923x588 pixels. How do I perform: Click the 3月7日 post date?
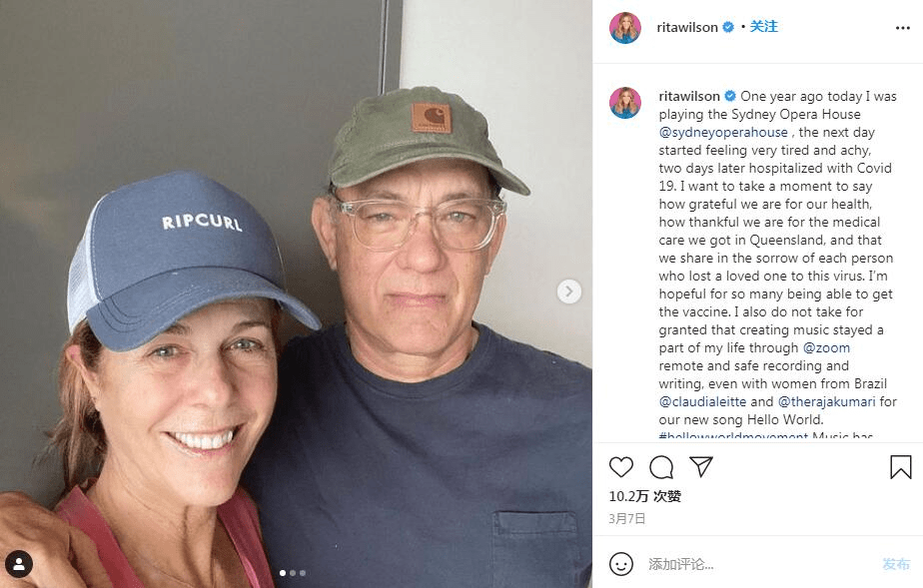(627, 519)
